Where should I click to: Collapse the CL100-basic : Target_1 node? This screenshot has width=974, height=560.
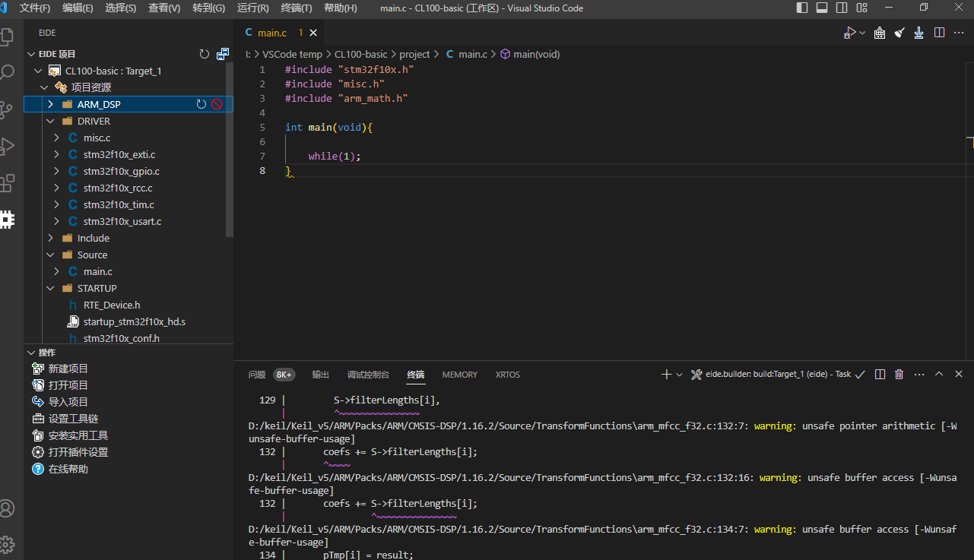click(38, 71)
